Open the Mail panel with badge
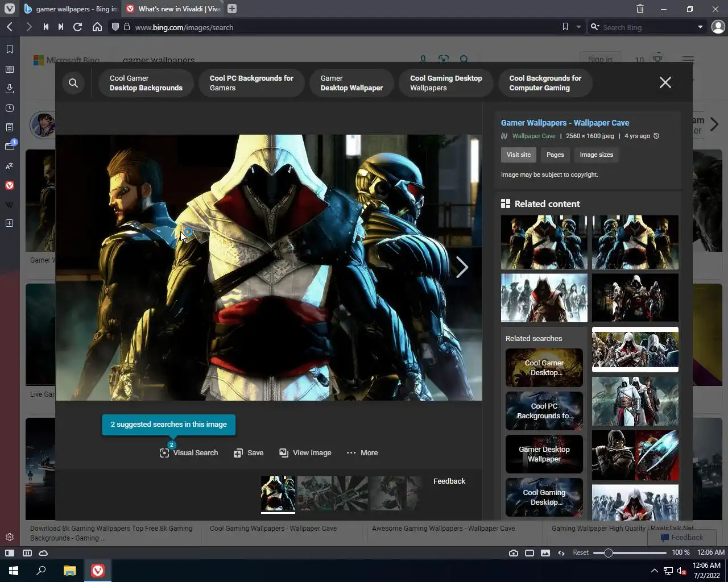Image resolution: width=728 pixels, height=582 pixels. click(x=10, y=146)
